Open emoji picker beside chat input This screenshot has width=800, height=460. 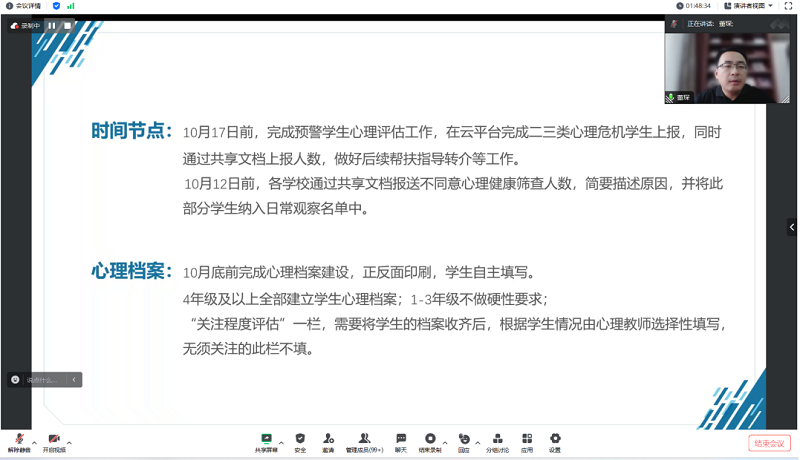pyautogui.click(x=15, y=380)
